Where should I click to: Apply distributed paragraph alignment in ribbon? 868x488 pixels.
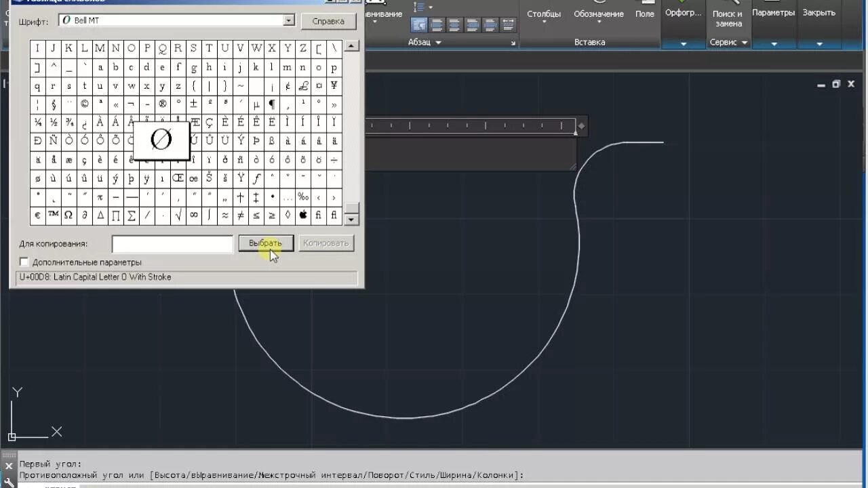pyautogui.click(x=507, y=26)
